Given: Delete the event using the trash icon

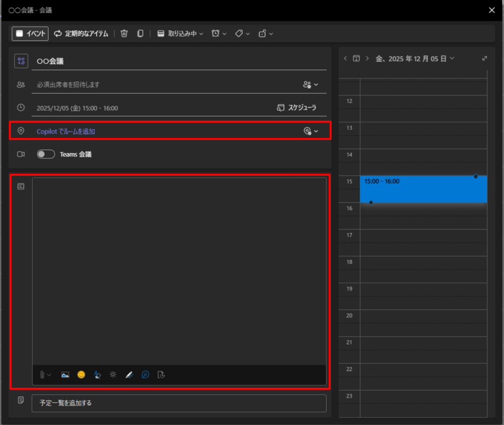Looking at the screenshot, I should (124, 33).
